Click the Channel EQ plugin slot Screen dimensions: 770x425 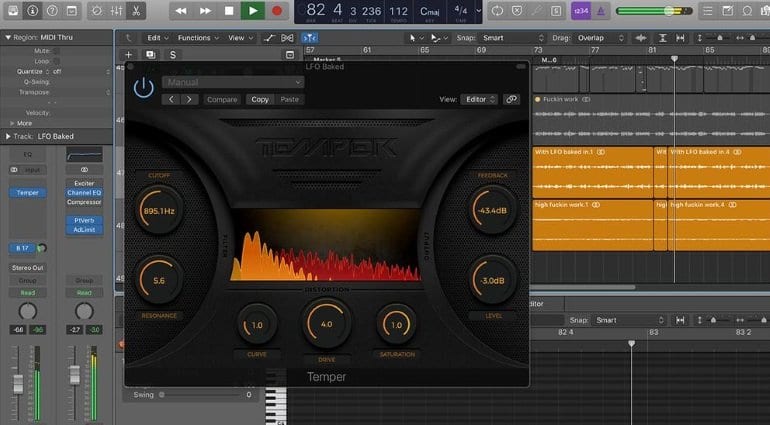click(84, 193)
